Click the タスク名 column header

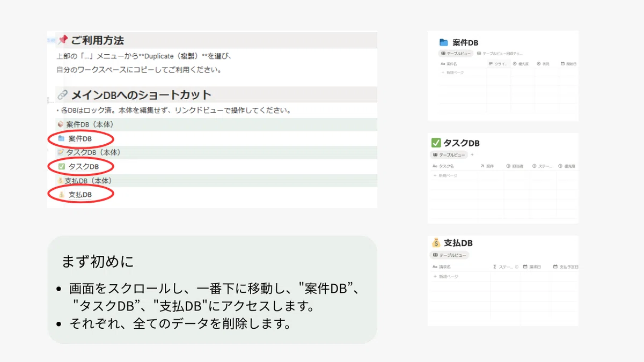[x=443, y=166]
